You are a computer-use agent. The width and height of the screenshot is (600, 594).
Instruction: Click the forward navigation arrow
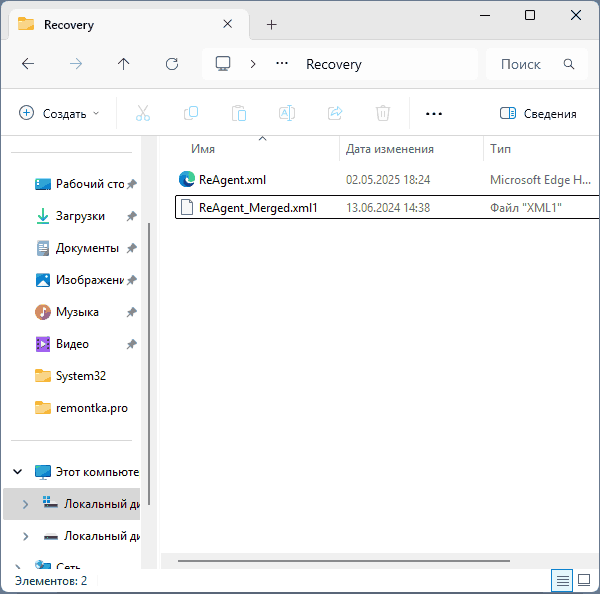[76, 64]
